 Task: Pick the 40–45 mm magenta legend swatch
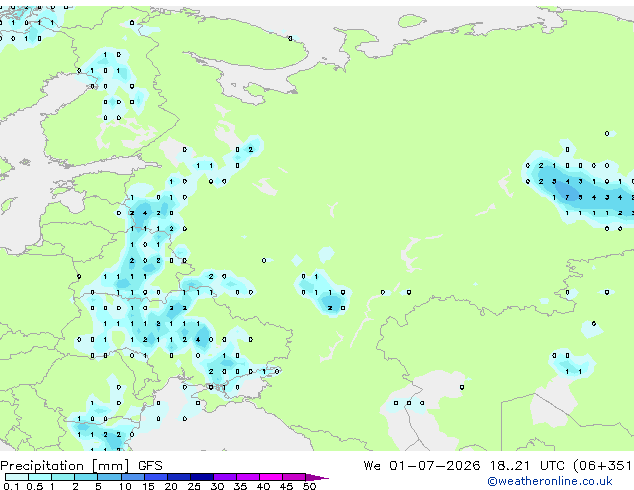click(271, 477)
